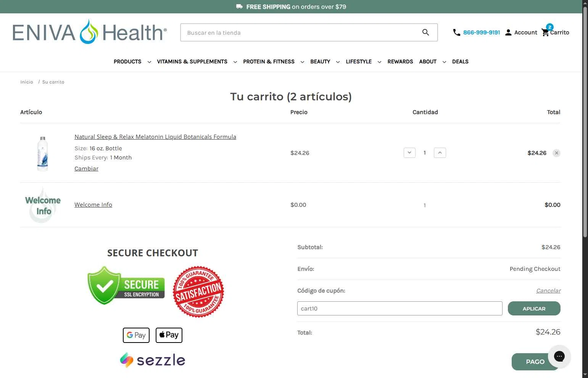Click the Account text link
This screenshot has height=378, width=588.
point(526,32)
